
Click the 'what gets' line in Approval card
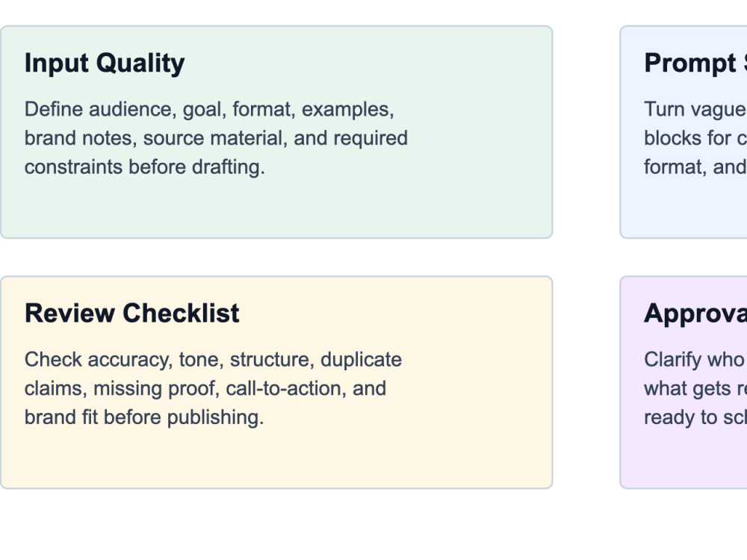(695, 388)
